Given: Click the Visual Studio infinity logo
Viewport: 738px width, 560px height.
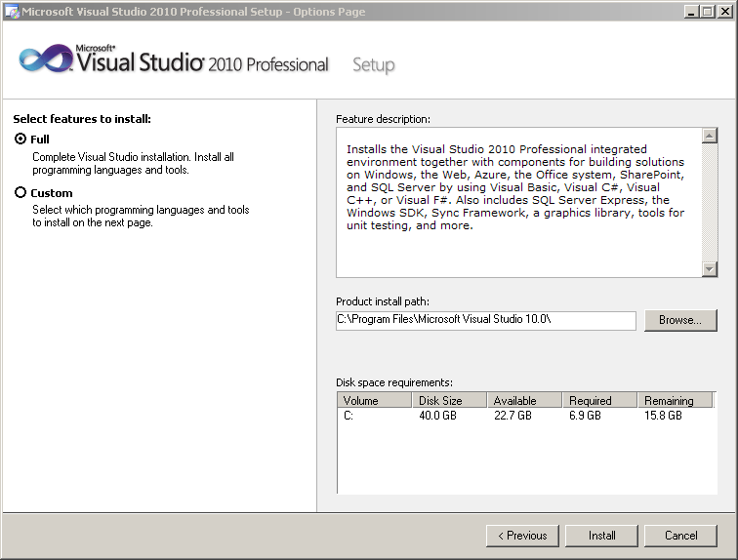Looking at the screenshot, I should pos(46,59).
